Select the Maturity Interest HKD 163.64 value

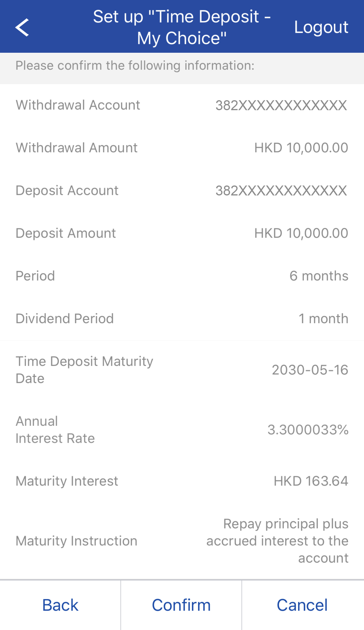pos(311,481)
